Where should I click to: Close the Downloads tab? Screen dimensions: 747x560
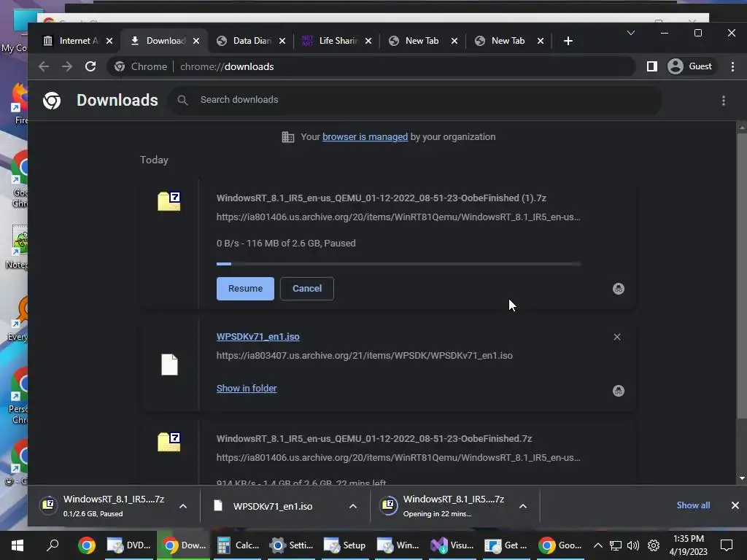click(196, 41)
